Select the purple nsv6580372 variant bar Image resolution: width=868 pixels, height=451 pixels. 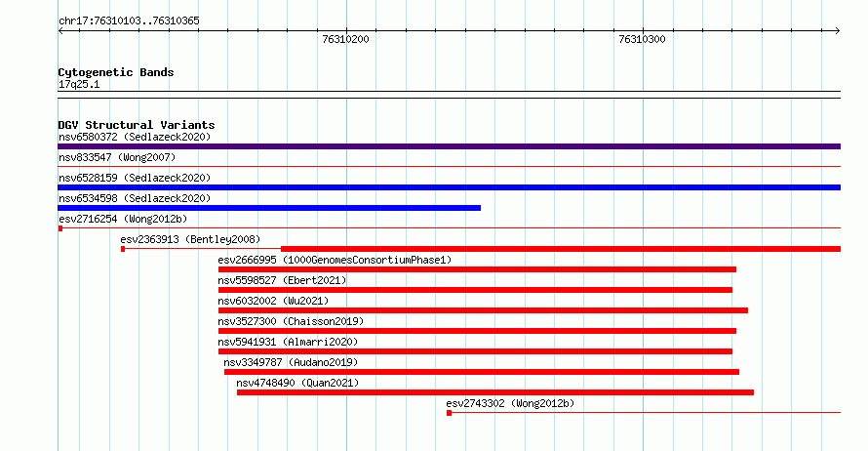449,146
